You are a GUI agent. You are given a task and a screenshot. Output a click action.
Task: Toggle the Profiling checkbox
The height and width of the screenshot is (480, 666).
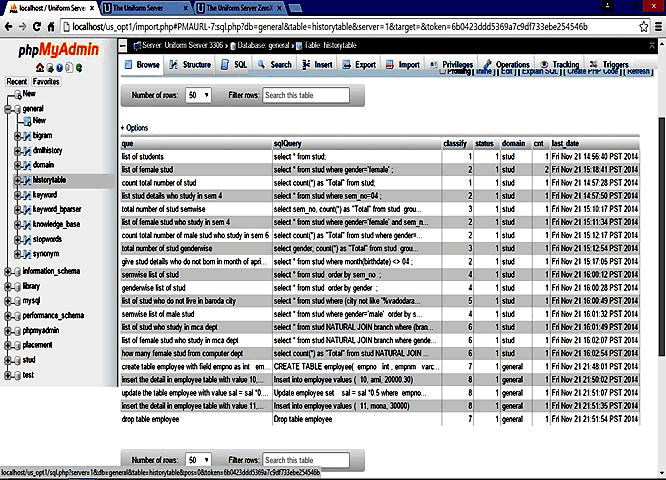click(441, 71)
